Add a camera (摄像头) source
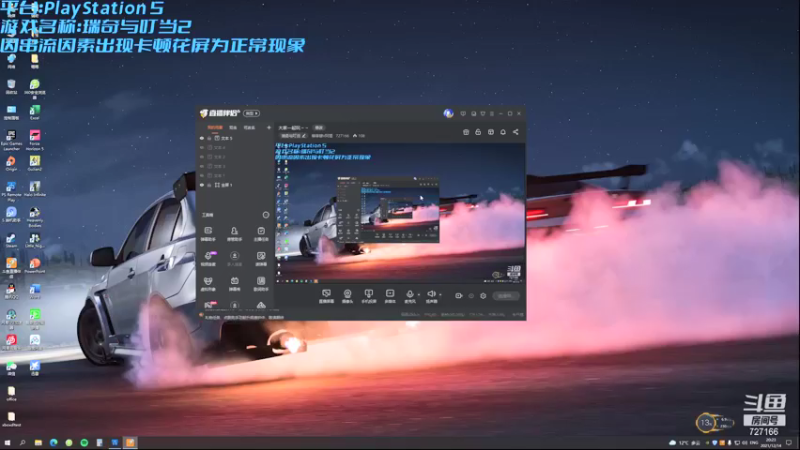Viewport: 800px width, 450px height. 347,295
